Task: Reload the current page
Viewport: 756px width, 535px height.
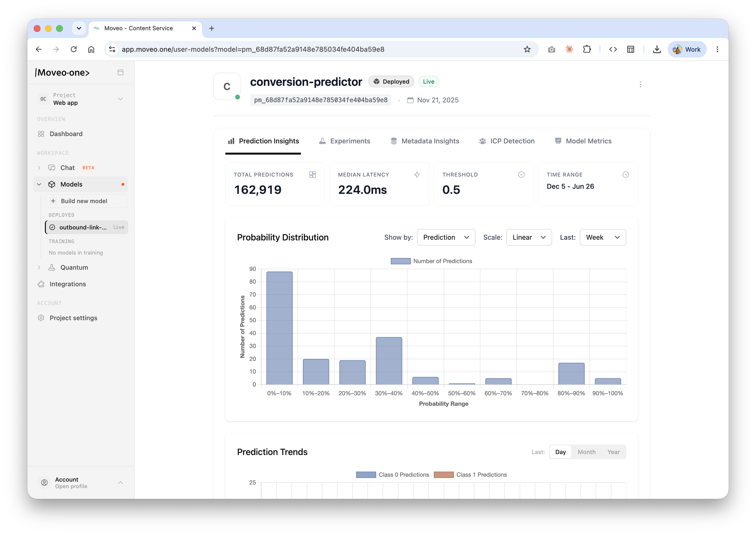Action: click(74, 49)
